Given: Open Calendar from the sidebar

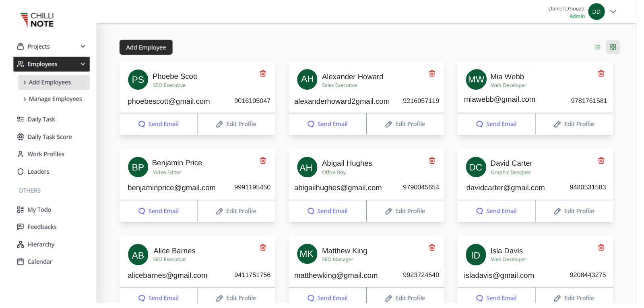Looking at the screenshot, I should tap(39, 262).
